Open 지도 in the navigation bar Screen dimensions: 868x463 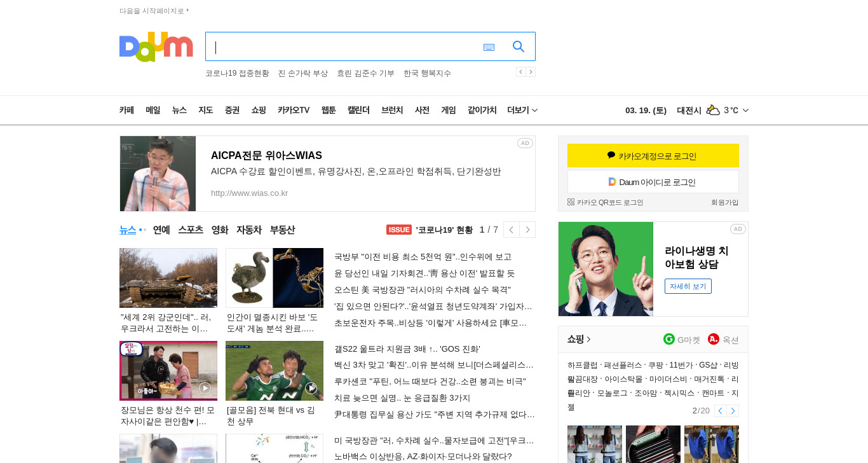206,110
